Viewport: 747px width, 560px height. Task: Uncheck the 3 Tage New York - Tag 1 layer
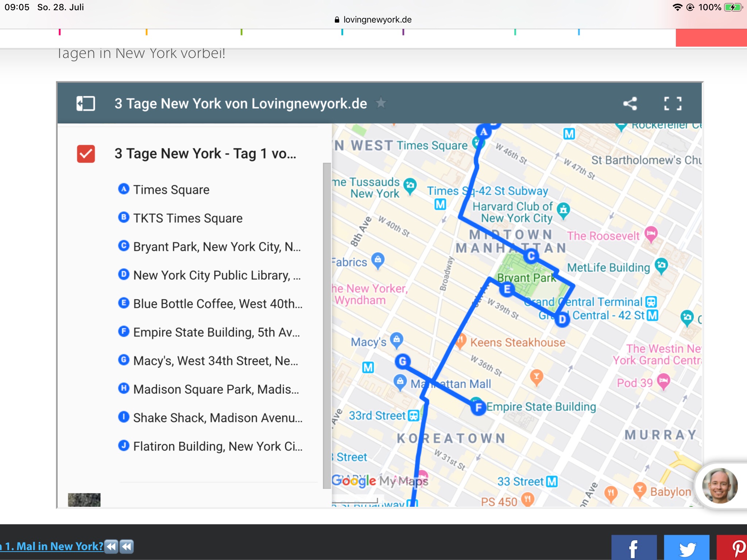click(x=86, y=154)
